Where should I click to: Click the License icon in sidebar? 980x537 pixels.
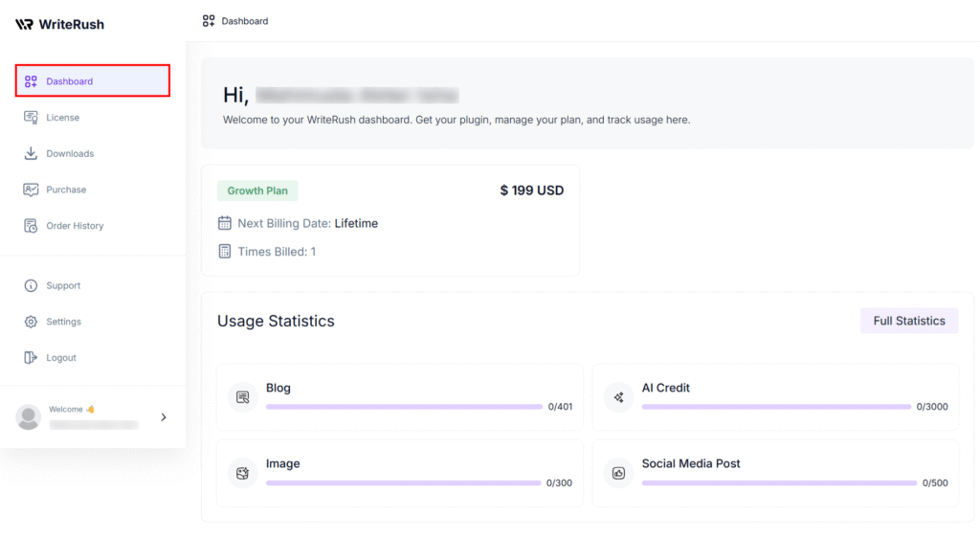point(31,118)
